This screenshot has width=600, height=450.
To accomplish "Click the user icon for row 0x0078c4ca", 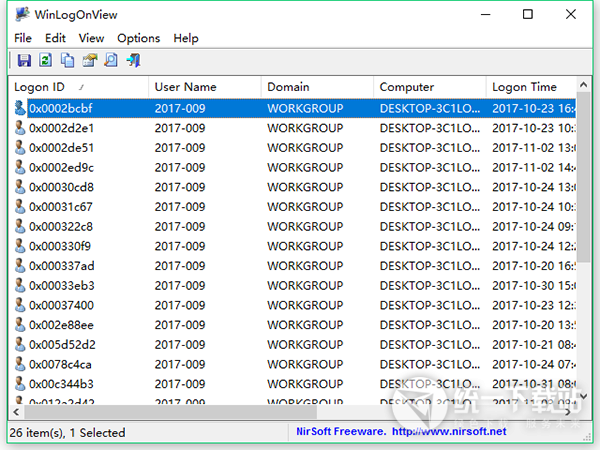I will click(x=20, y=364).
